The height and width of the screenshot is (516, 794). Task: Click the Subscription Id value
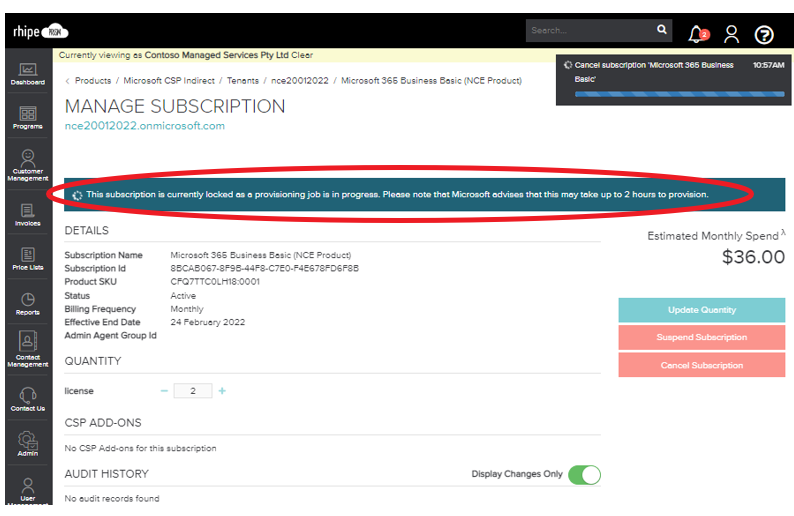tap(264, 268)
